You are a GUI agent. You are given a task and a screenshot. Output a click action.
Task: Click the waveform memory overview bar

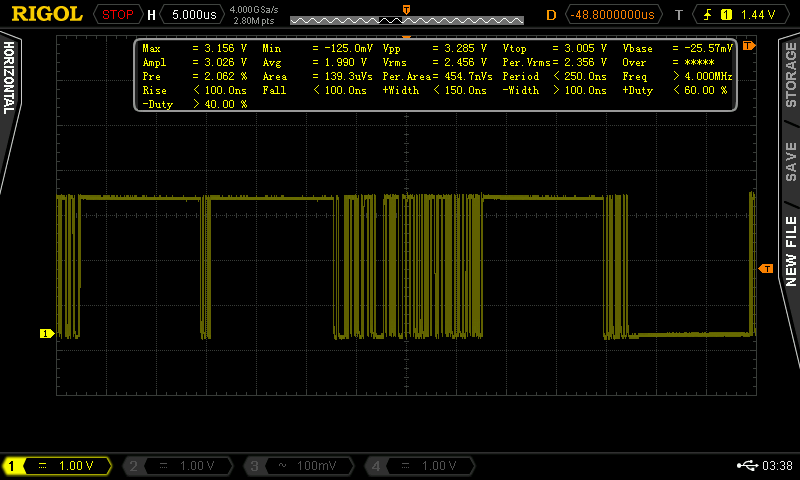coord(407,20)
